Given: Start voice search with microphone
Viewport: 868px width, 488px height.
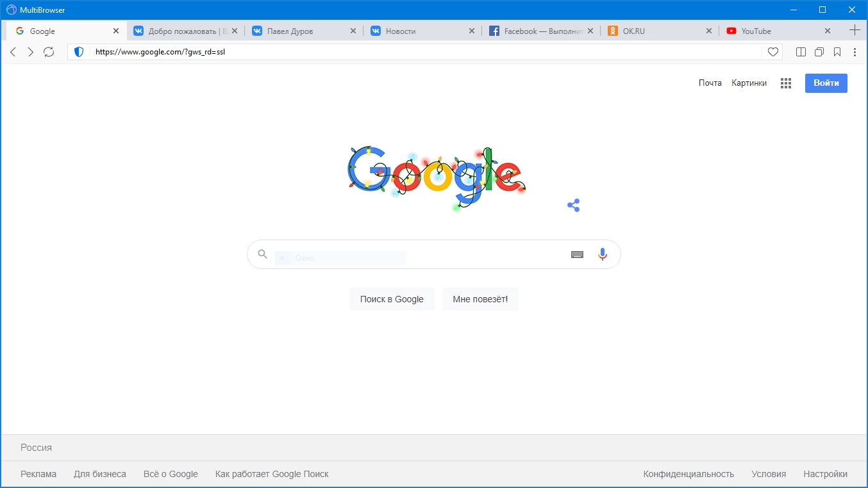Looking at the screenshot, I should pyautogui.click(x=603, y=254).
